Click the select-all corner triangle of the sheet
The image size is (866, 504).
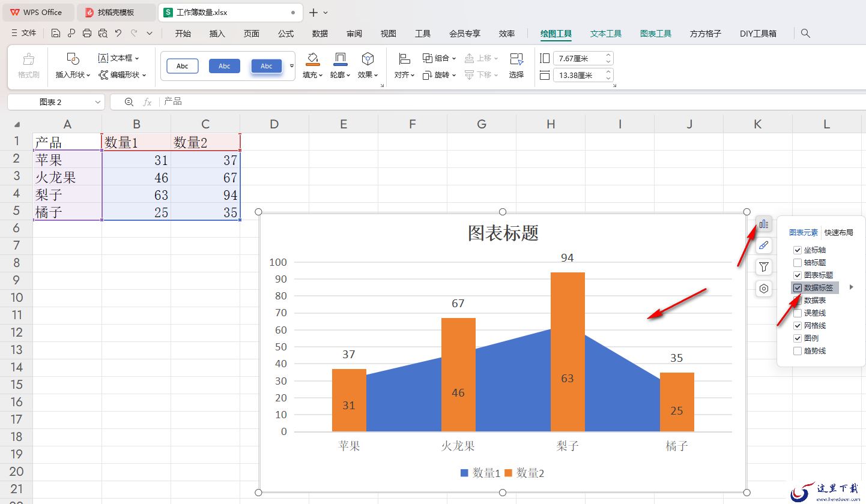click(x=17, y=125)
